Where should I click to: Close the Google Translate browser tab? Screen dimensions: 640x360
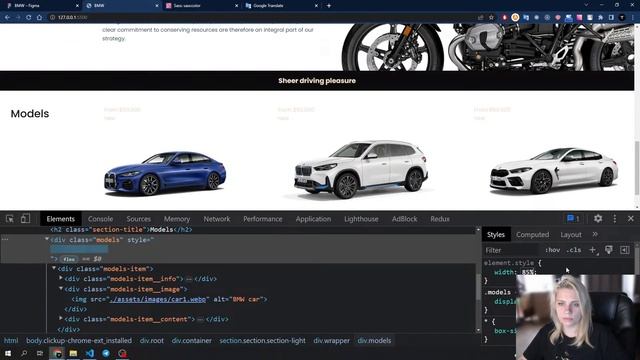[x=316, y=6]
